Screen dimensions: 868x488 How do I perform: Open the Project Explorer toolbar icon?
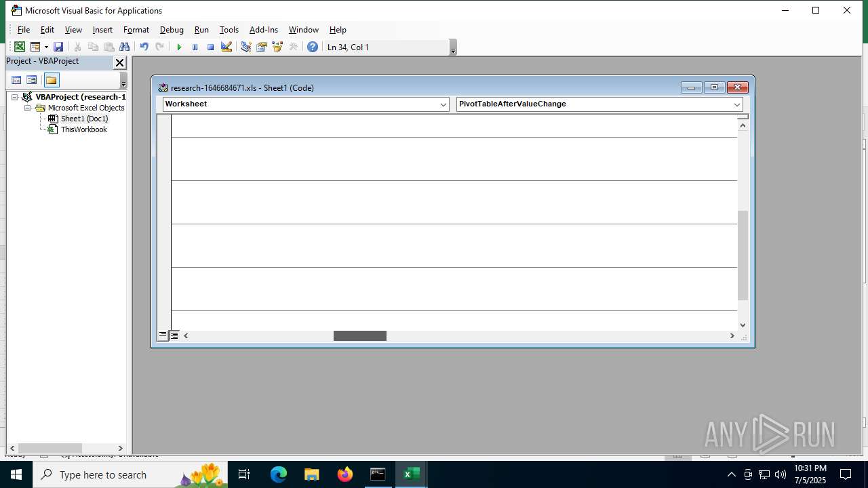pos(245,47)
